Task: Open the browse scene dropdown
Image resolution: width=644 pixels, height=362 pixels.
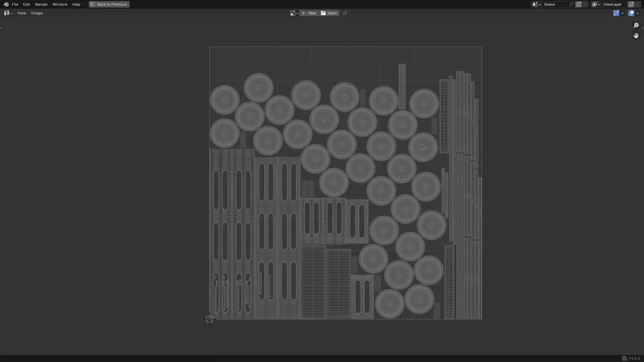Action: [536, 4]
